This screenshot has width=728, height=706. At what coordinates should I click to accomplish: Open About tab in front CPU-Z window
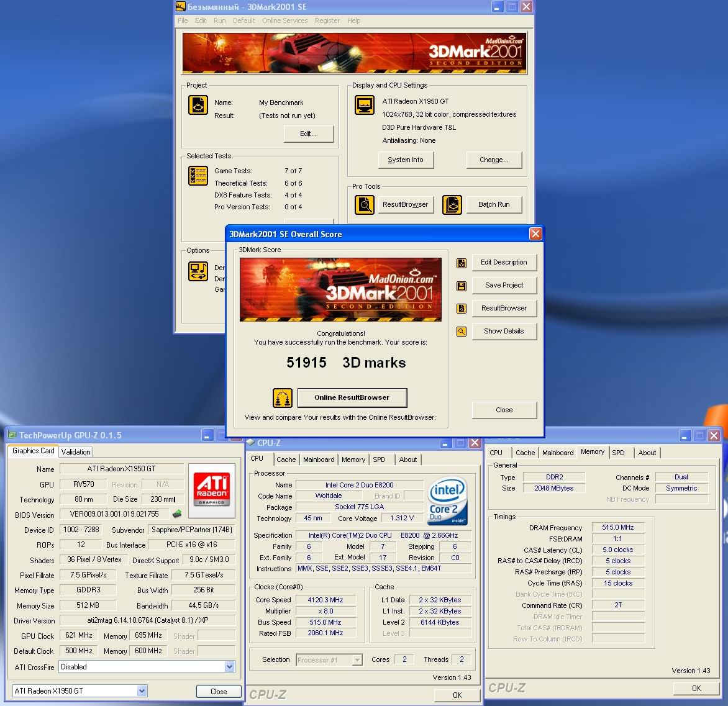407,459
